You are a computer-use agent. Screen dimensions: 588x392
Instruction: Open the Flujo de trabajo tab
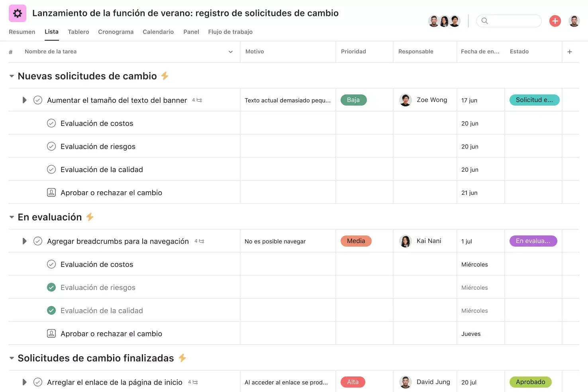230,32
